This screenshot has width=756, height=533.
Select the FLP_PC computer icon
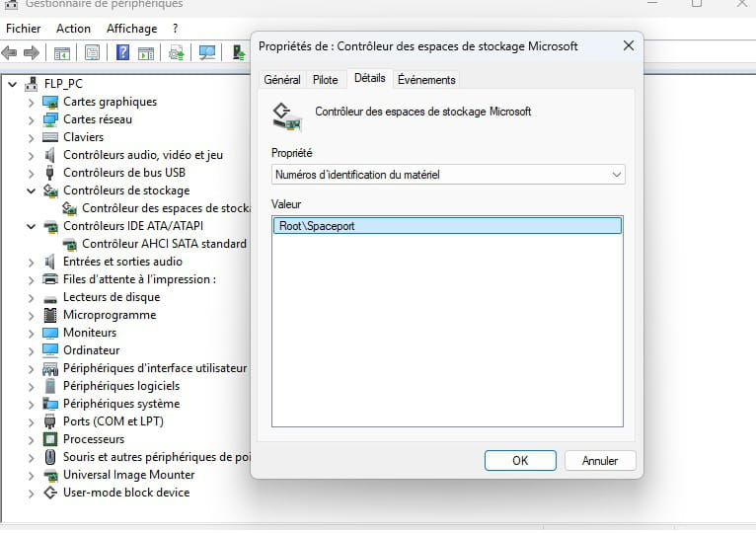[x=32, y=84]
